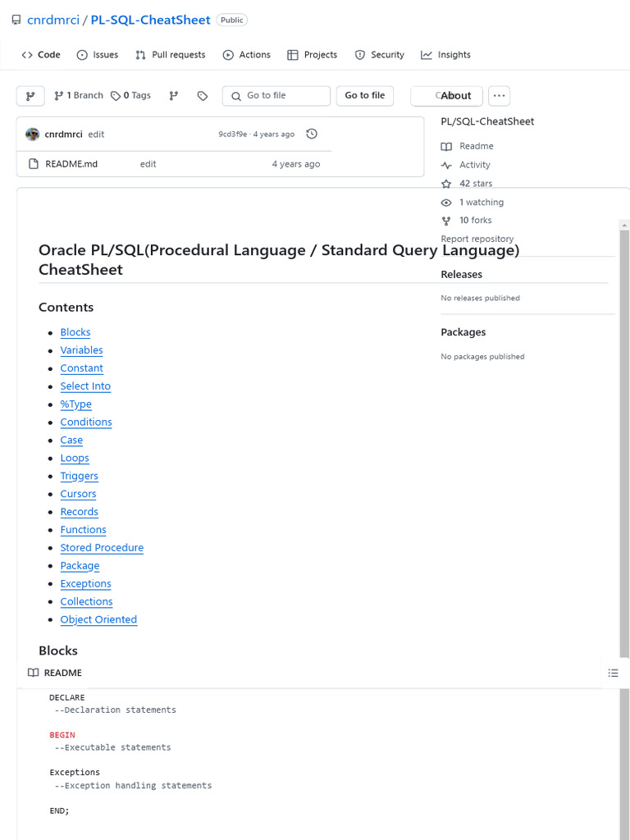630x840 pixels.
Task: Open the three-dots more options menu
Action: [x=499, y=96]
